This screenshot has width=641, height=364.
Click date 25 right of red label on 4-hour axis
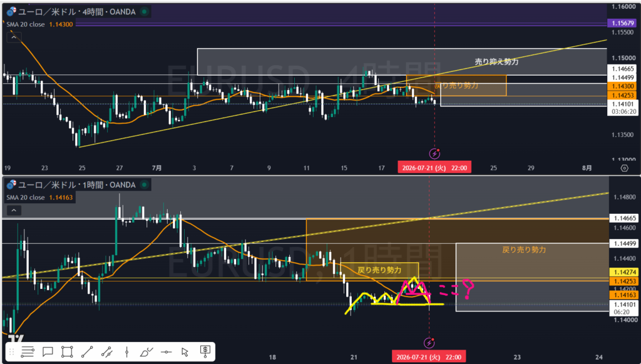tap(493, 168)
